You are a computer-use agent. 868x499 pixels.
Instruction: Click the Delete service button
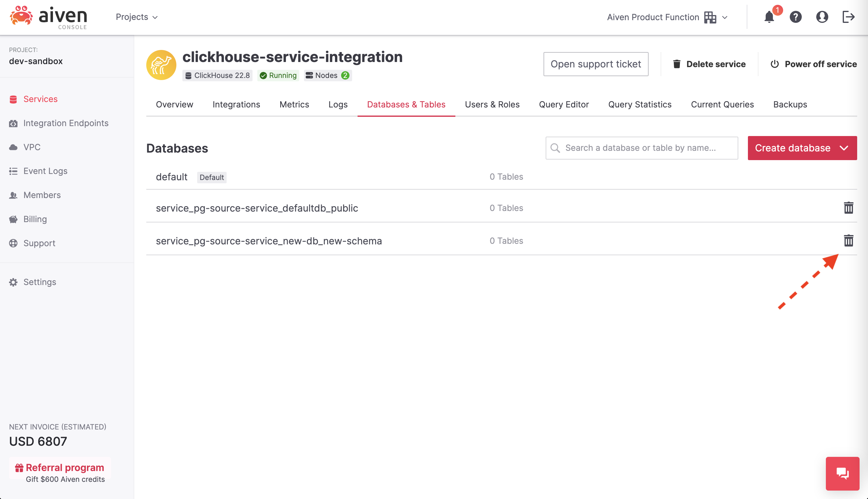pyautogui.click(x=709, y=64)
